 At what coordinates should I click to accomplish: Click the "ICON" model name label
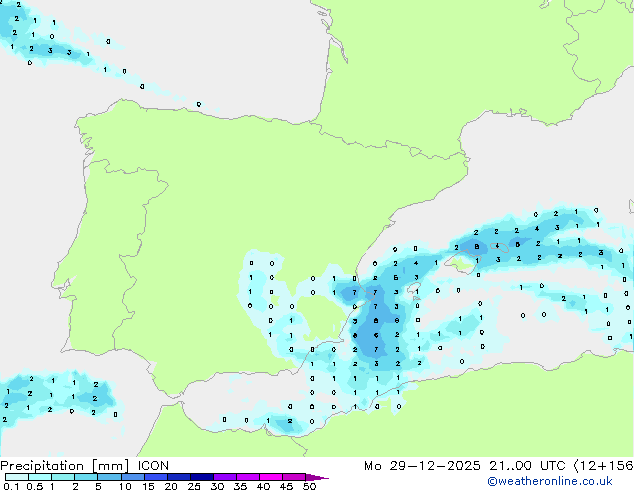(x=153, y=466)
